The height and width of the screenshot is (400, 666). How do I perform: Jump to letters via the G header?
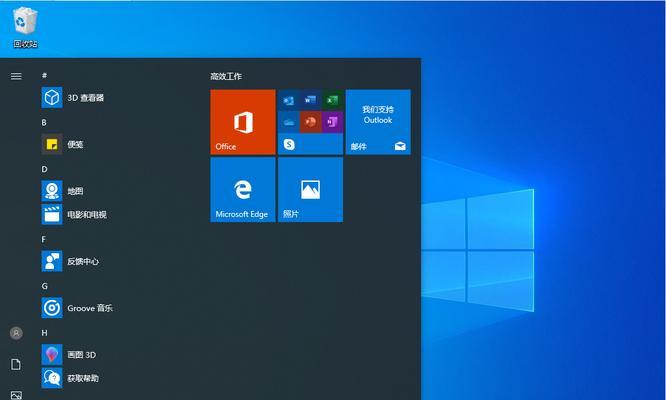pos(45,286)
